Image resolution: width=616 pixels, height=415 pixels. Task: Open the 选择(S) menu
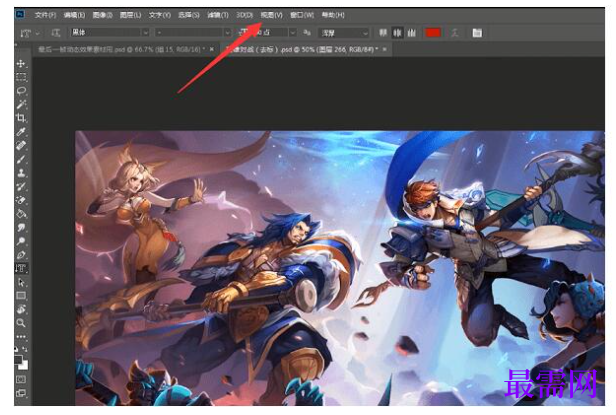(x=189, y=15)
